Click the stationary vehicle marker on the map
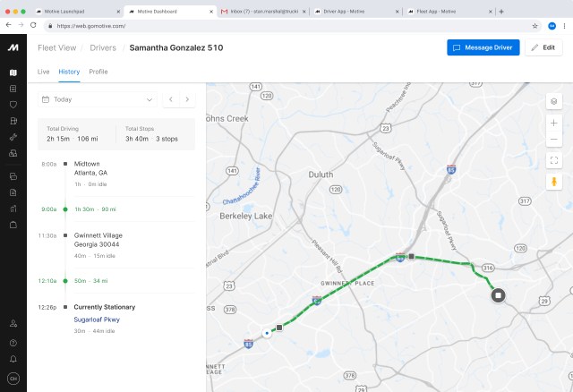573x392 pixels. pos(498,294)
